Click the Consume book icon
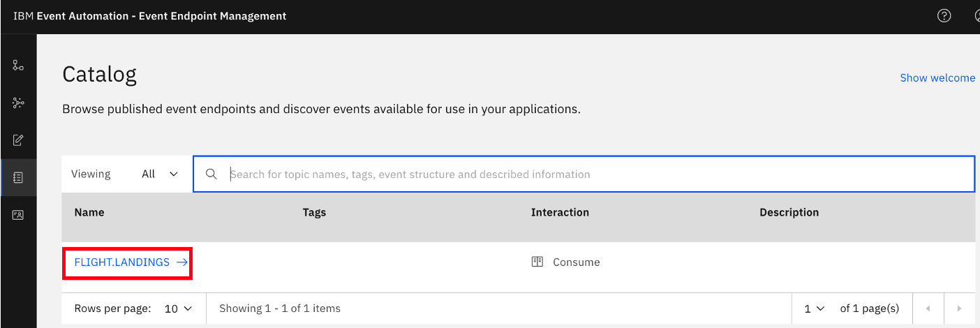The image size is (980, 328). 537,262
